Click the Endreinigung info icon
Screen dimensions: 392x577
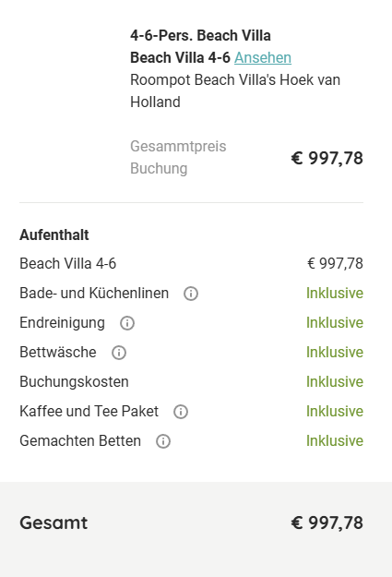(127, 323)
